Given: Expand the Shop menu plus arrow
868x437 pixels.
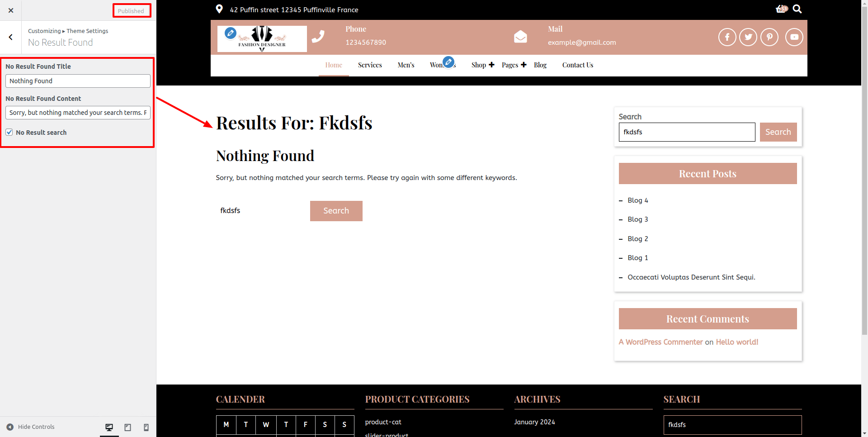Looking at the screenshot, I should (x=491, y=65).
